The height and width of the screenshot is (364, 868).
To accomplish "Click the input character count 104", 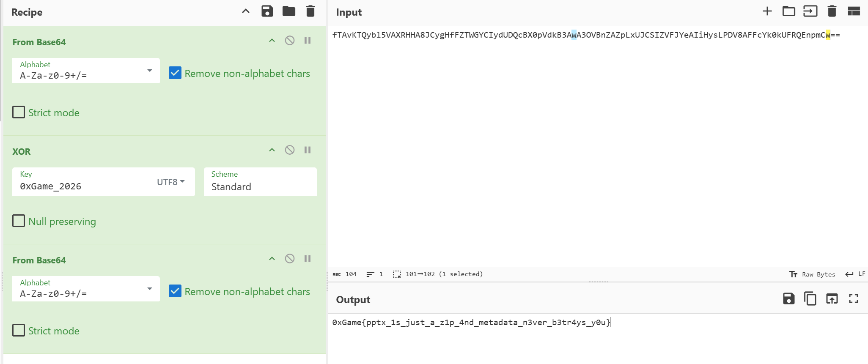I will pos(345,274).
